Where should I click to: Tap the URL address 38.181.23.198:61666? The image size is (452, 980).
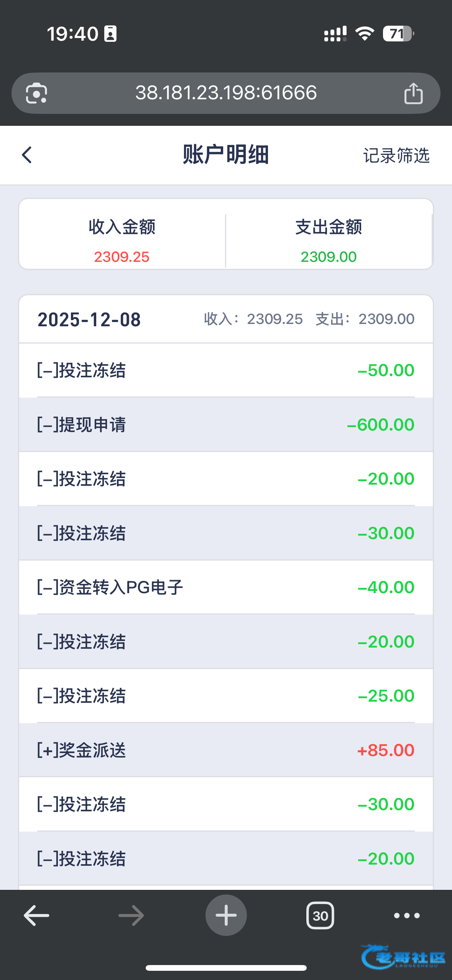coord(226,93)
